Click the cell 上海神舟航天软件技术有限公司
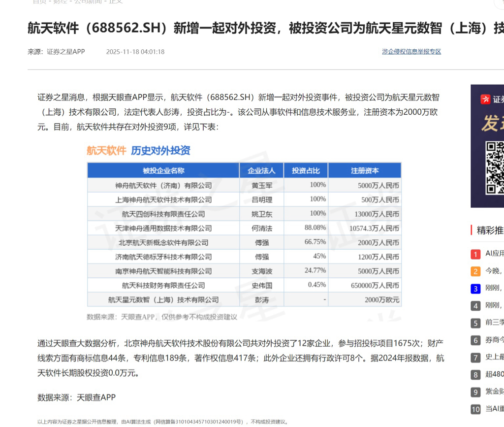This screenshot has height=427, width=504. tap(163, 199)
